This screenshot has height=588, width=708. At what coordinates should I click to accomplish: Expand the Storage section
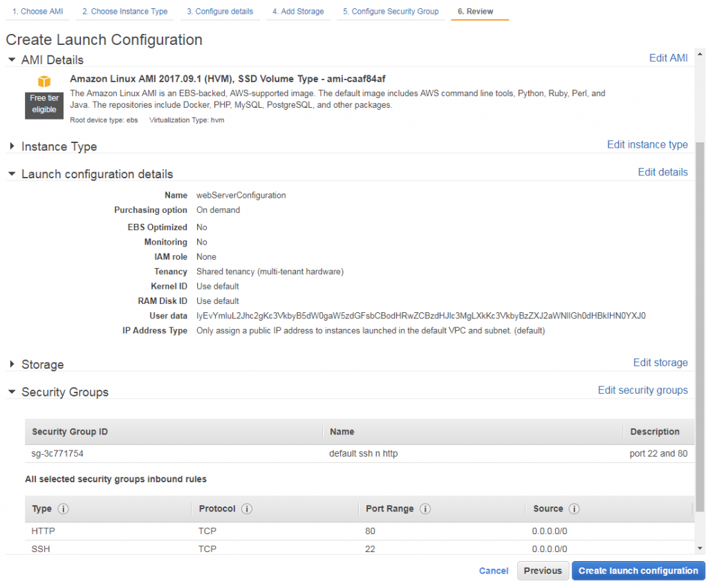tap(11, 364)
